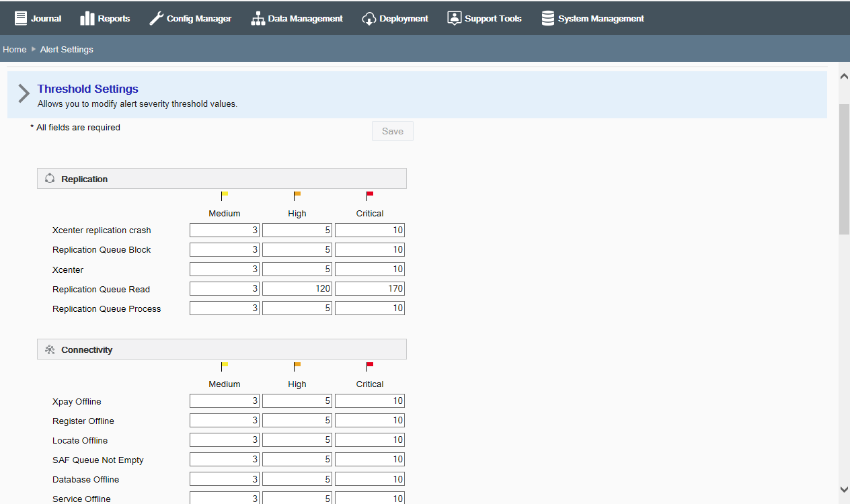Edit Database Offline High value
The height and width of the screenshot is (504, 850).
click(x=297, y=478)
